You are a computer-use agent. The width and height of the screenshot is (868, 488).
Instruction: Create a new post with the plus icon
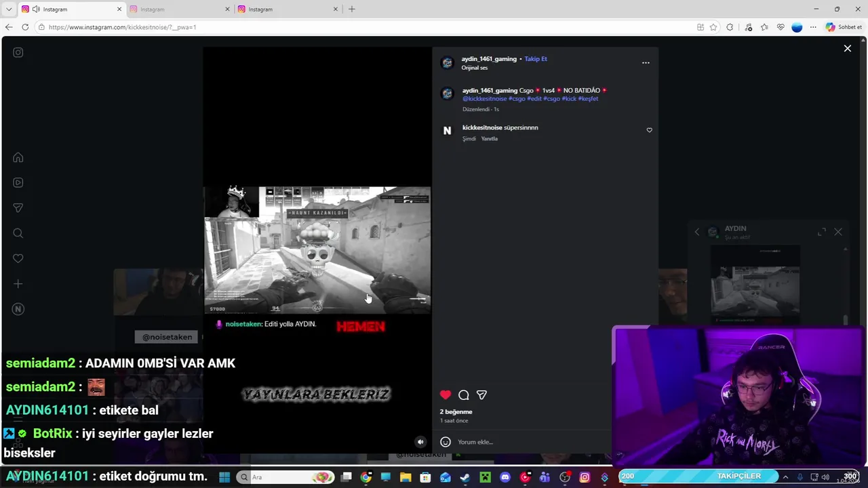tap(18, 284)
